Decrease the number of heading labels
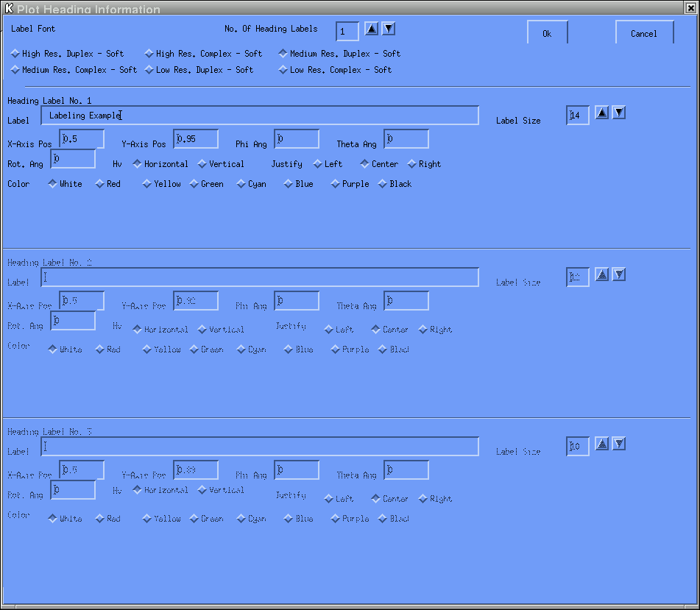Viewport: 700px width, 610px height. 389,29
